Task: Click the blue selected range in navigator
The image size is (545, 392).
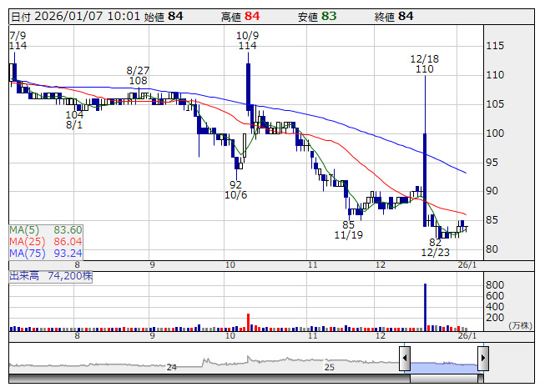Action: pos(444,367)
